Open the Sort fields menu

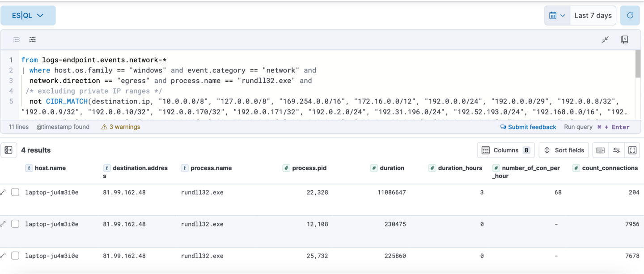click(564, 150)
